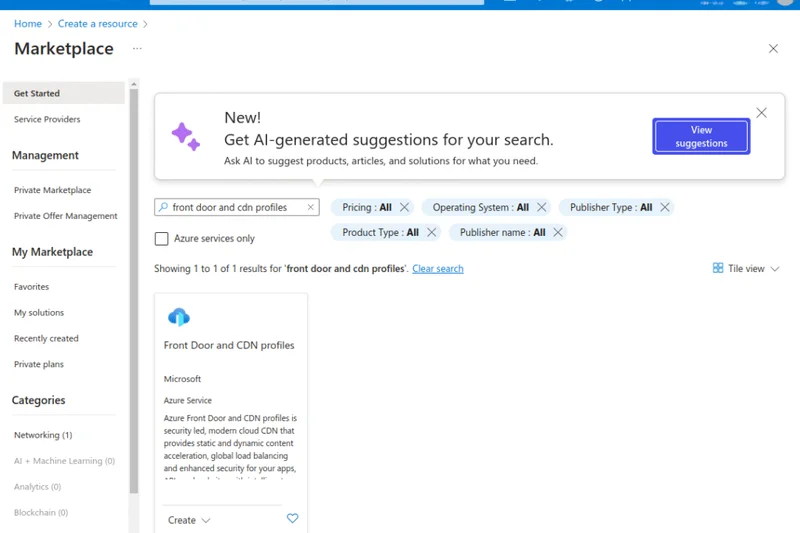Select AI + Machine Learning (0) category
800x533 pixels.
coord(64,461)
